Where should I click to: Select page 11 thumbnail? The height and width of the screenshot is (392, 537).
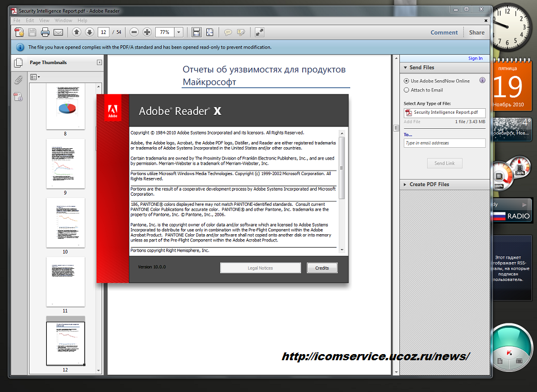pyautogui.click(x=65, y=282)
